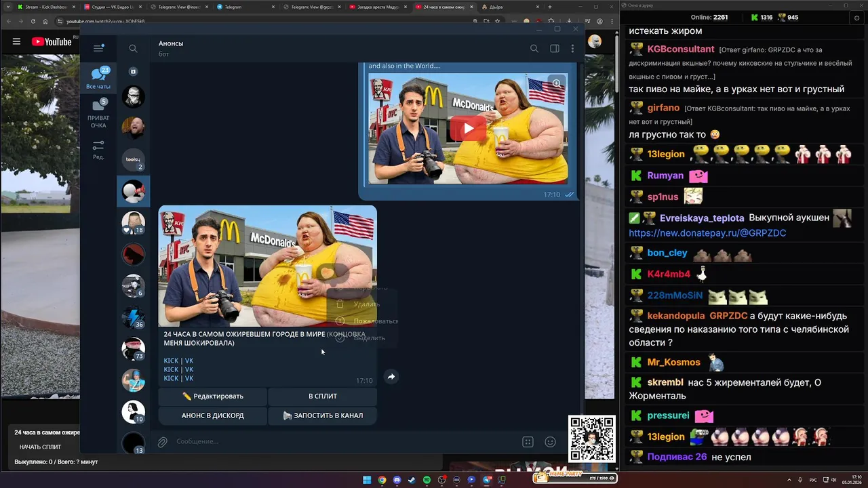The image size is (868, 488).
Task: Reload the page in the browser
Action: point(34,21)
